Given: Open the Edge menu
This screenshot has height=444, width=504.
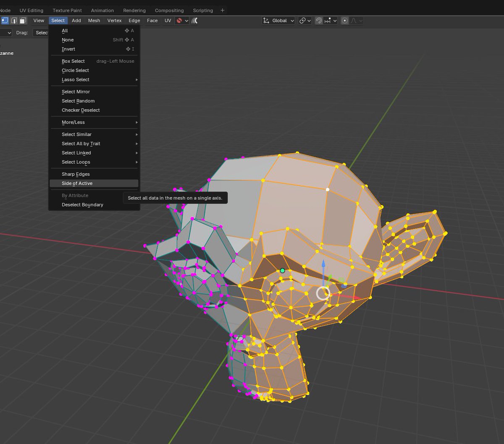Looking at the screenshot, I should point(134,21).
